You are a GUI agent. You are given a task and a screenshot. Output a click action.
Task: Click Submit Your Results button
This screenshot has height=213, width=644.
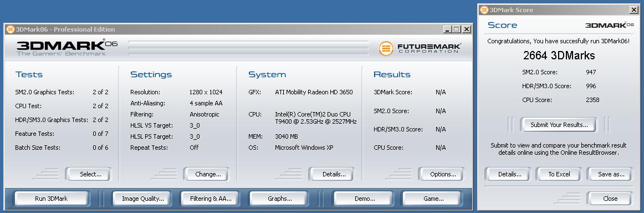(x=559, y=125)
